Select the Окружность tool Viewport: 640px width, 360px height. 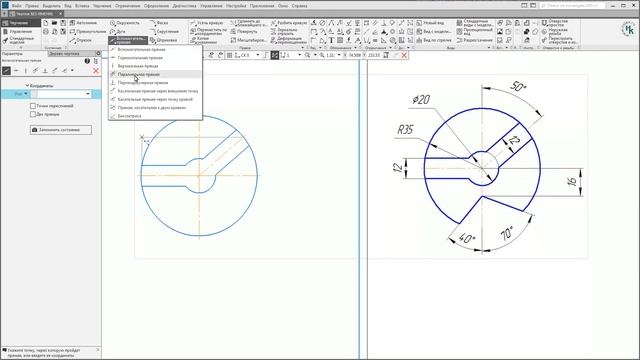[125, 23]
